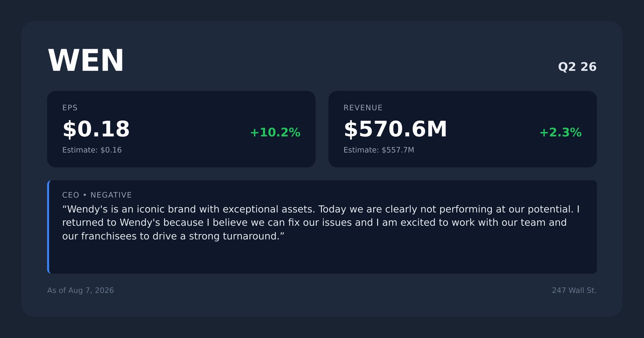
Task: Click the EPS label
Action: [x=70, y=108]
